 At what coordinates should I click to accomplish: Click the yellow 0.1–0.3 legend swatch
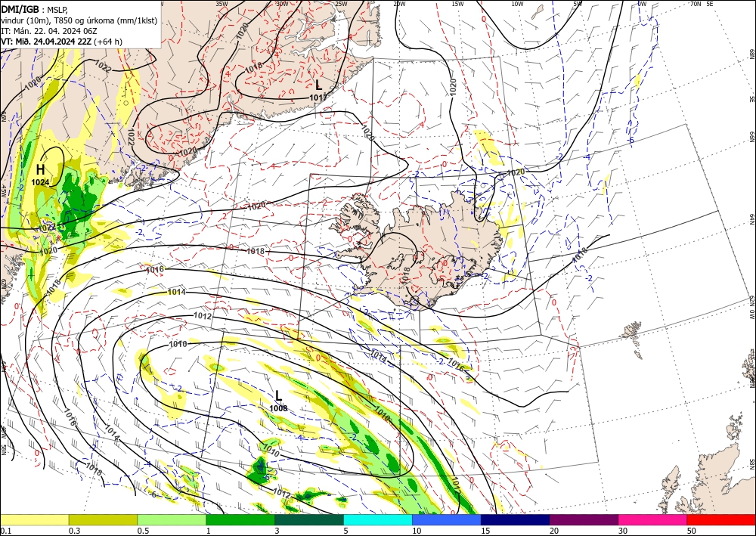pos(34,519)
